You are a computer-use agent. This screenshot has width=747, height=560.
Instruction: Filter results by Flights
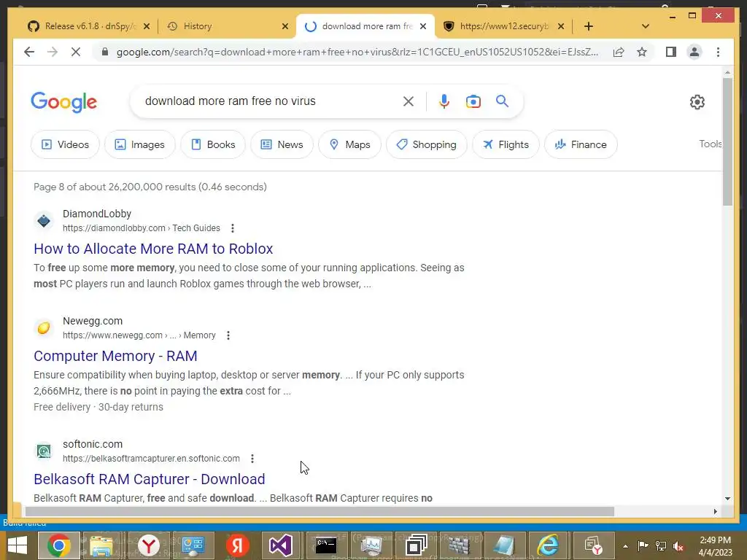pyautogui.click(x=506, y=144)
